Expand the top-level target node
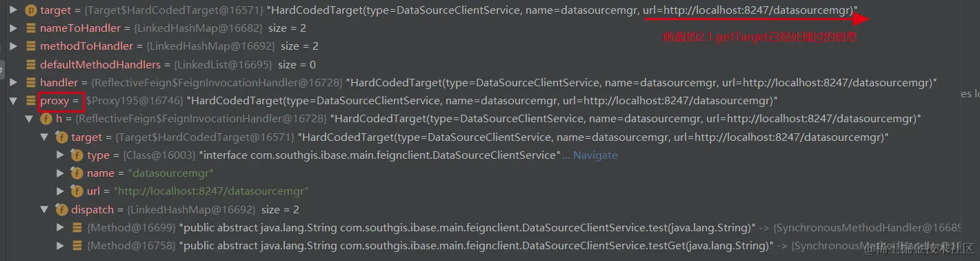The height and width of the screenshot is (261, 980). 13,10
